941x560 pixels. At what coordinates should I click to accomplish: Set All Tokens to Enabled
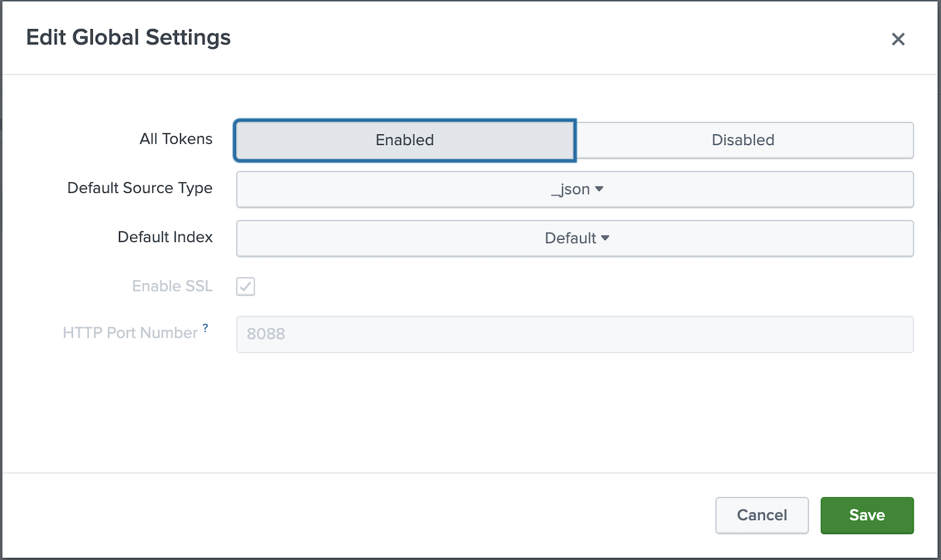click(405, 140)
